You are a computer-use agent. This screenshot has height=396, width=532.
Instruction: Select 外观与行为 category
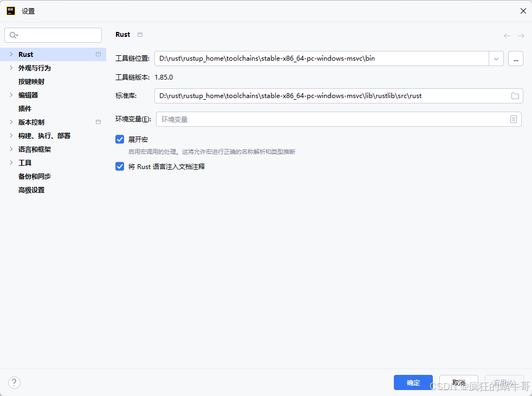click(35, 68)
